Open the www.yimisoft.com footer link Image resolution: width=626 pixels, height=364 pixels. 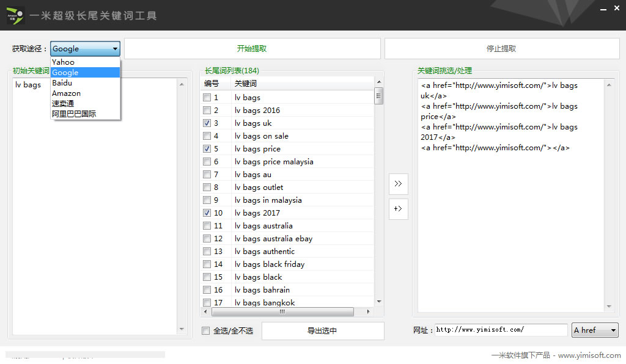(x=589, y=355)
